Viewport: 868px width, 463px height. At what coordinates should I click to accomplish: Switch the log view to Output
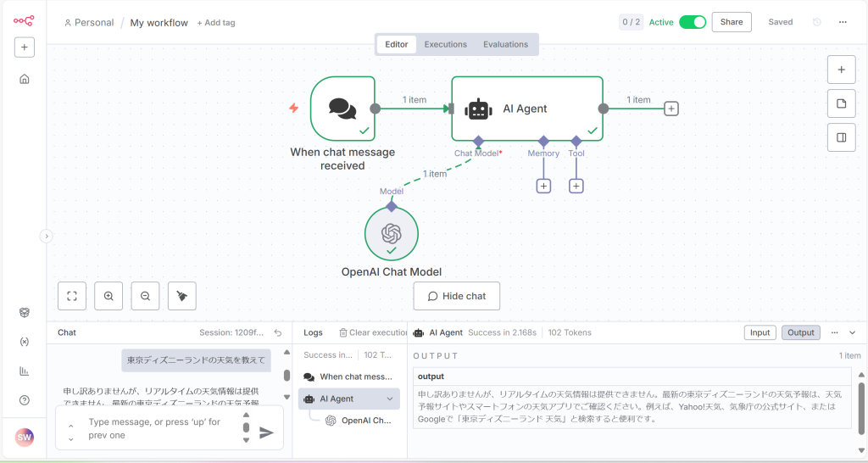pos(800,332)
